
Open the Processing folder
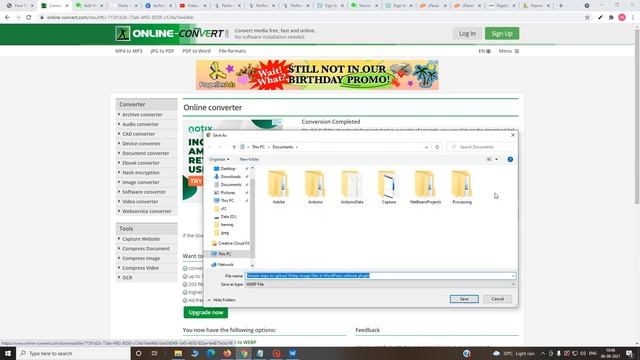click(x=462, y=187)
